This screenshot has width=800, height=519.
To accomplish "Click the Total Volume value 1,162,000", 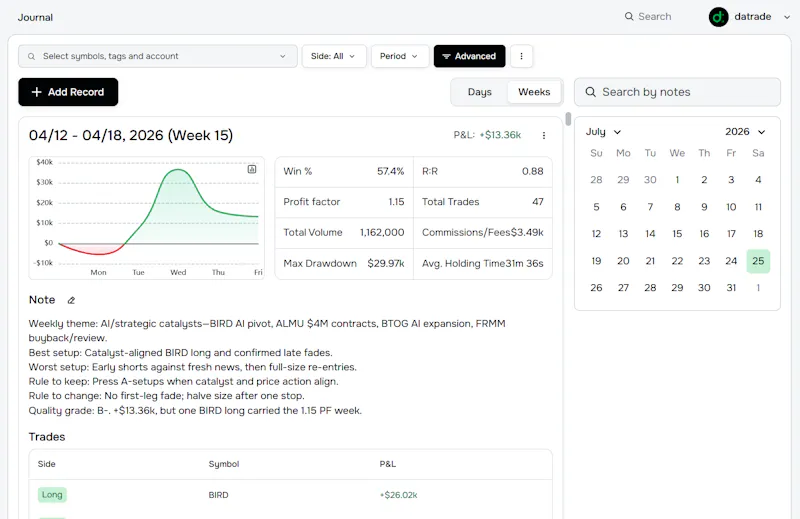I will 382,233.
